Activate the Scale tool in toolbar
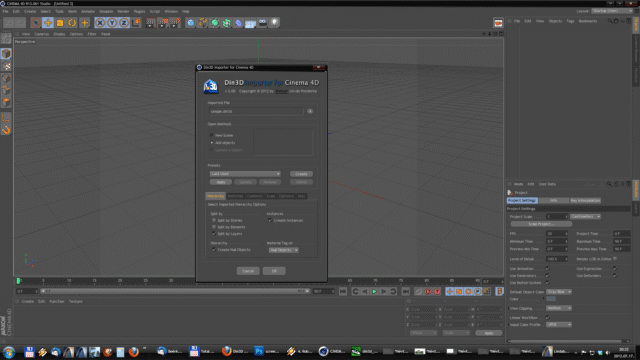The image size is (640, 360). coord(60,23)
